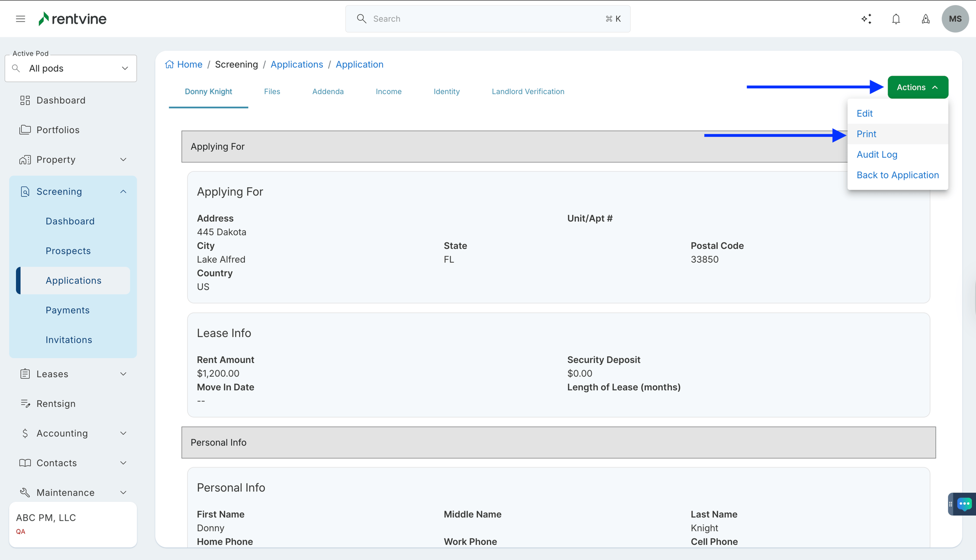Viewport: 976px width, 560px height.
Task: Expand the Property sidebar section
Action: coord(73,160)
